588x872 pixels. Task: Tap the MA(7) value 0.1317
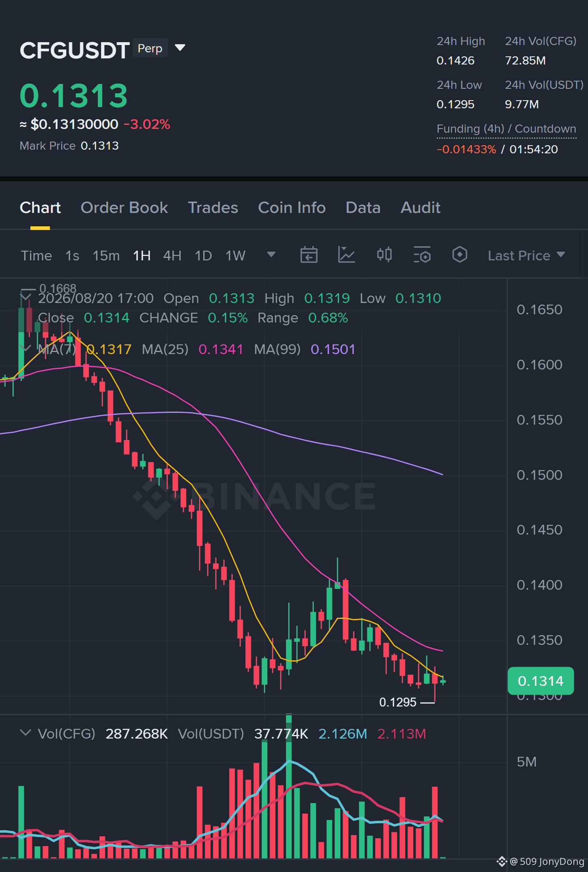click(x=109, y=349)
